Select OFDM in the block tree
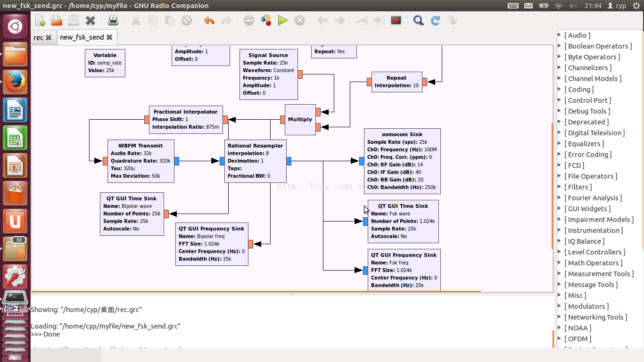 point(578,339)
